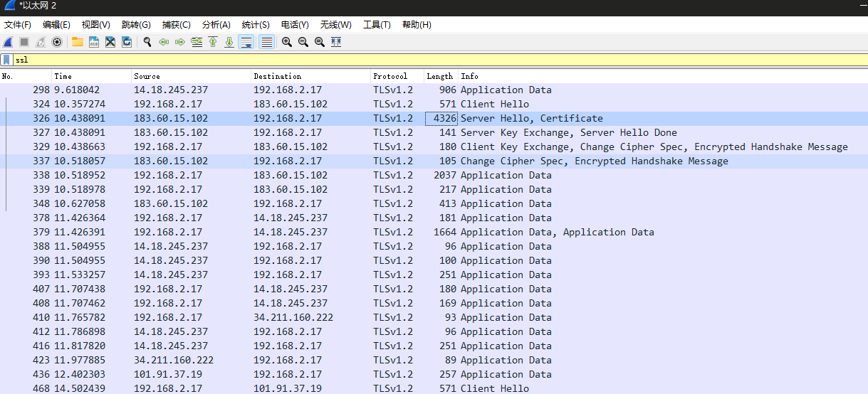The image size is (868, 394).
Task: Open a capture file with folder icon
Action: pos(78,42)
